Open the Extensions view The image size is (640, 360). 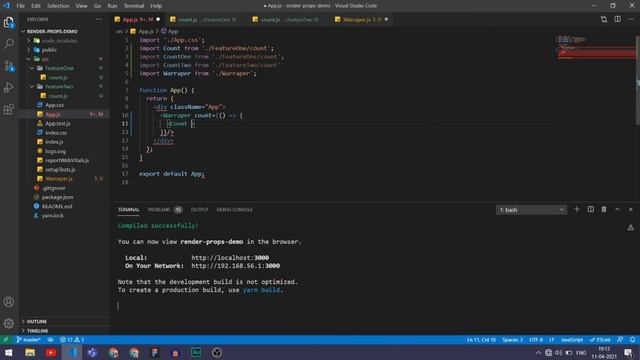point(9,109)
